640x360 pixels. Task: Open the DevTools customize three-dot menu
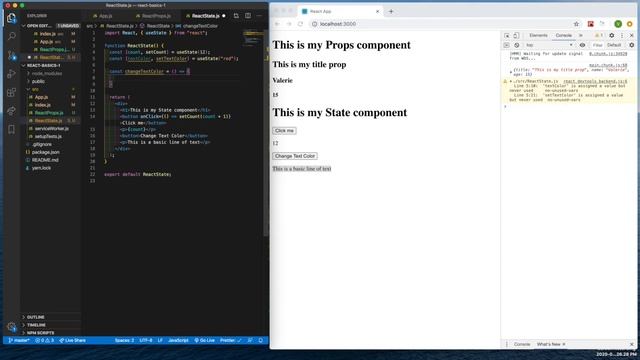[x=622, y=36]
